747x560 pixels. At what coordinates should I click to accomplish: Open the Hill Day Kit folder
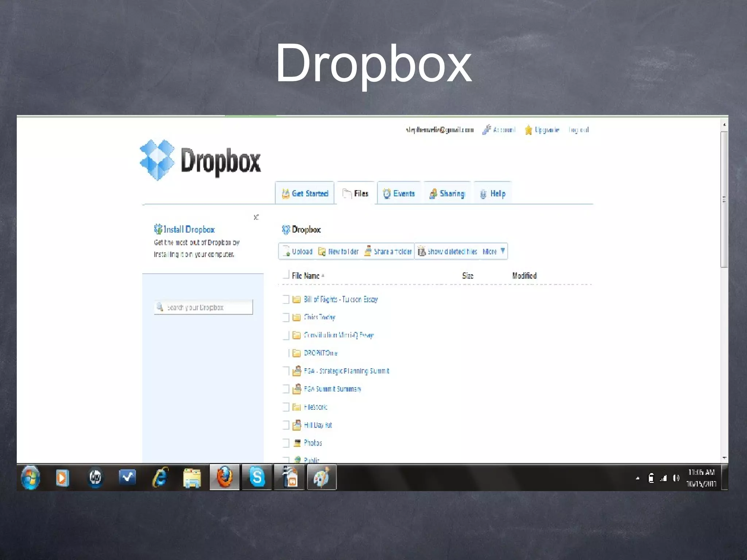pos(318,425)
